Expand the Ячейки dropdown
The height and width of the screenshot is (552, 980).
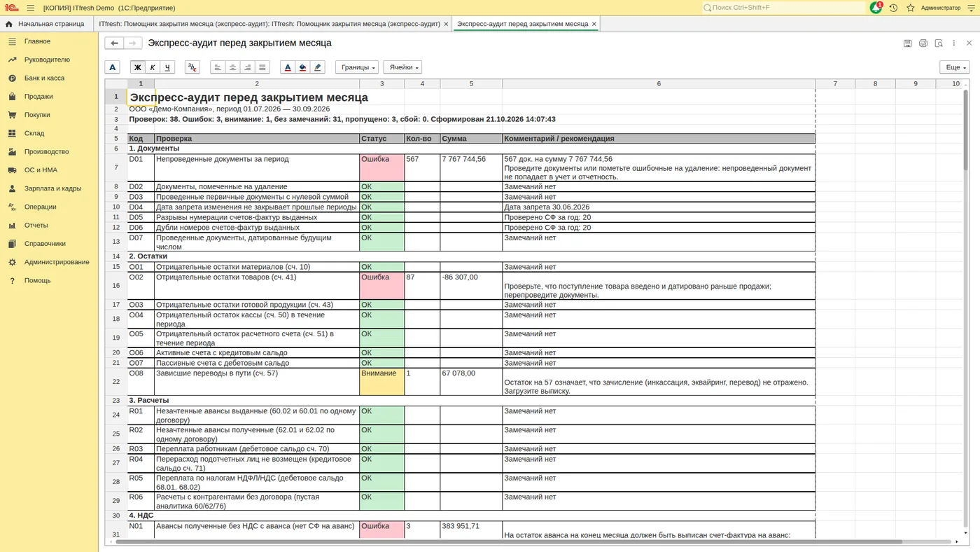pyautogui.click(x=402, y=67)
